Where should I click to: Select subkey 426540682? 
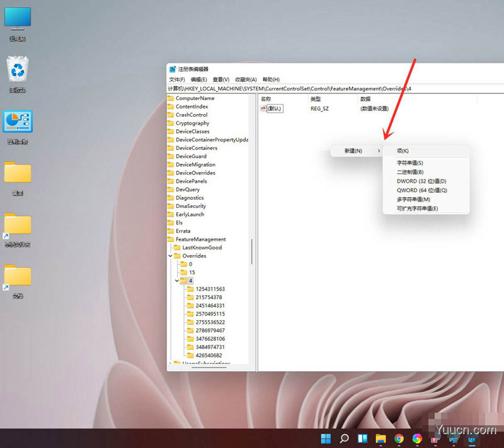[x=209, y=355]
